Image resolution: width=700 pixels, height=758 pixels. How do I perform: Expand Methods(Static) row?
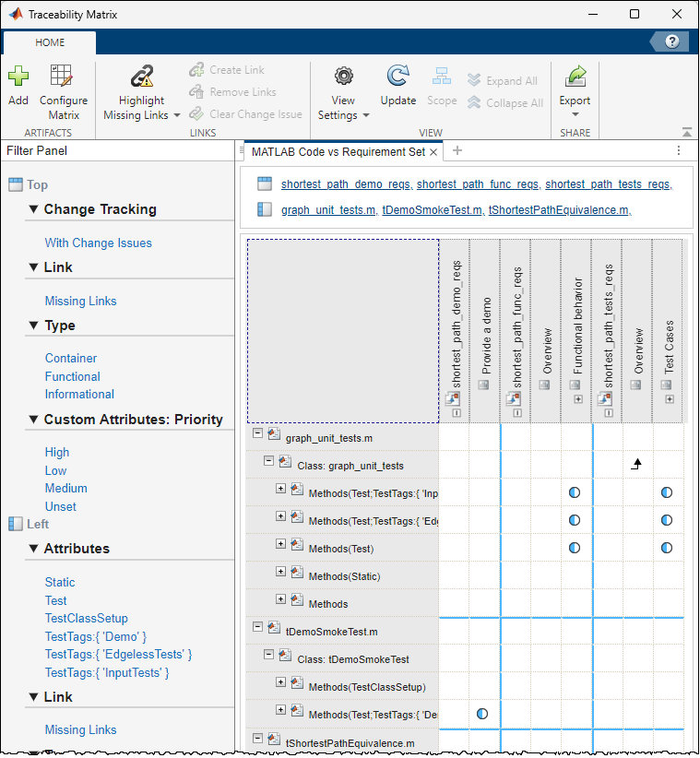click(280, 571)
